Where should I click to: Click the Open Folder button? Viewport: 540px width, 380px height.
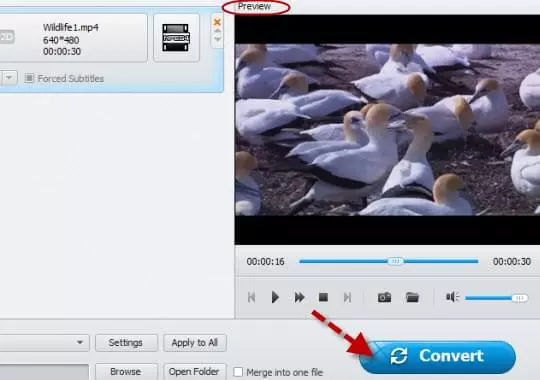195,371
